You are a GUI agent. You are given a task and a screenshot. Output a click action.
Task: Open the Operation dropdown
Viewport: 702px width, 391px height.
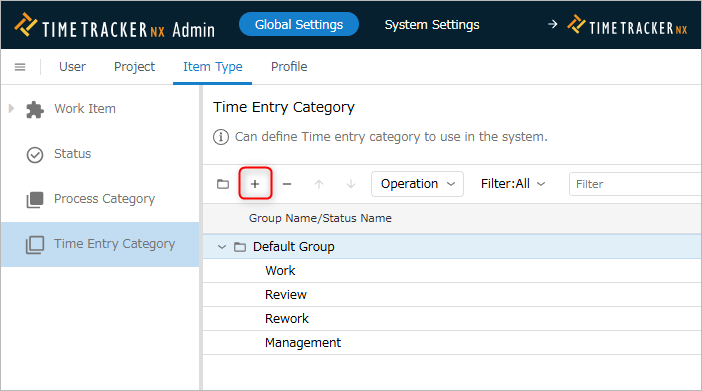pyautogui.click(x=417, y=184)
